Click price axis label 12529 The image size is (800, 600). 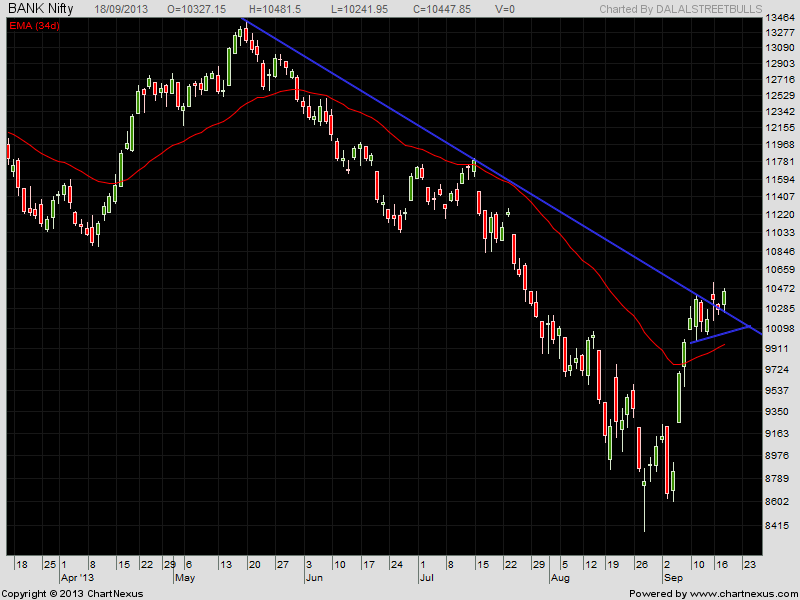pos(780,95)
